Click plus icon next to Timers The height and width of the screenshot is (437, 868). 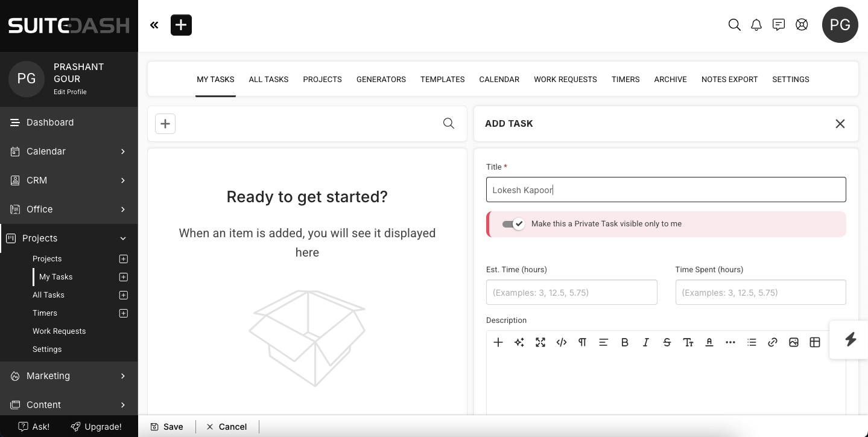pos(124,313)
